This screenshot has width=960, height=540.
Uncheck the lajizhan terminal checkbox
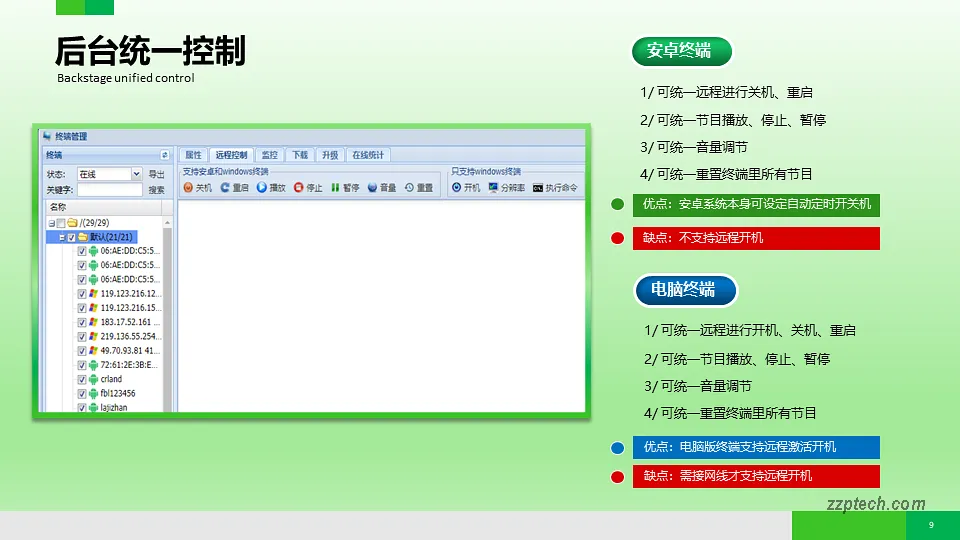pos(81,407)
